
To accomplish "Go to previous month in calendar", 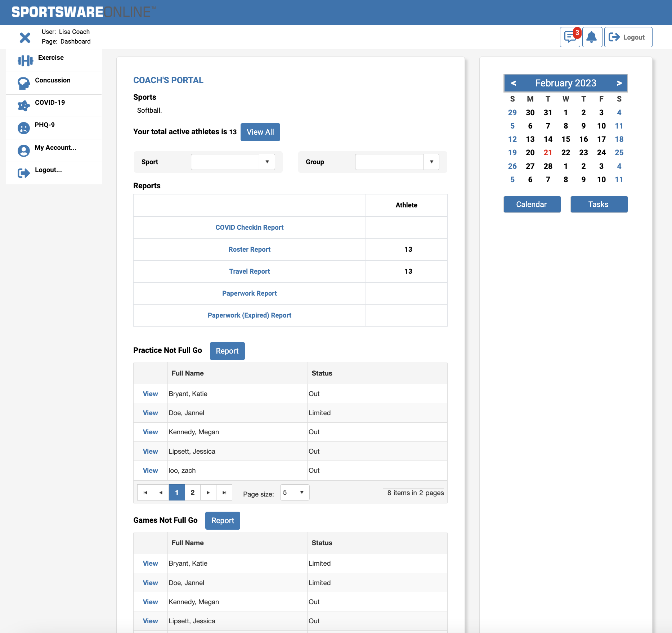I will click(514, 83).
